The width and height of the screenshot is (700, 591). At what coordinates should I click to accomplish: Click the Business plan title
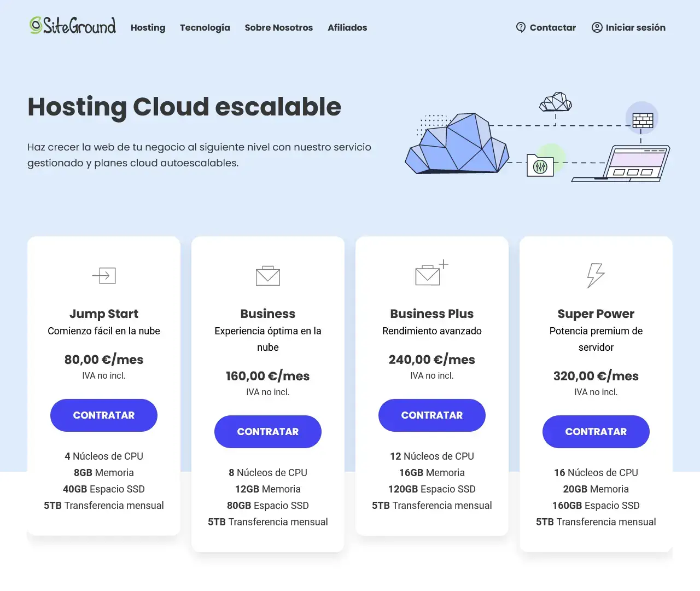[268, 314]
